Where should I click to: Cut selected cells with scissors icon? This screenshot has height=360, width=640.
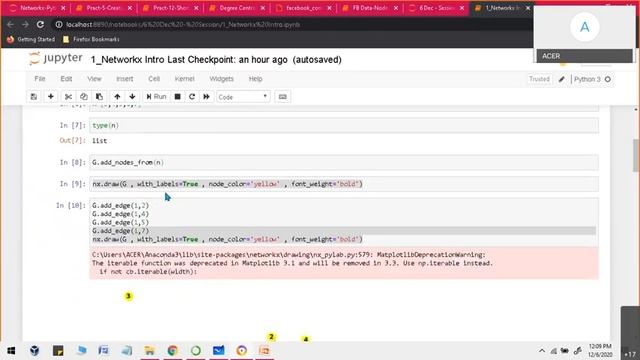click(x=68, y=97)
